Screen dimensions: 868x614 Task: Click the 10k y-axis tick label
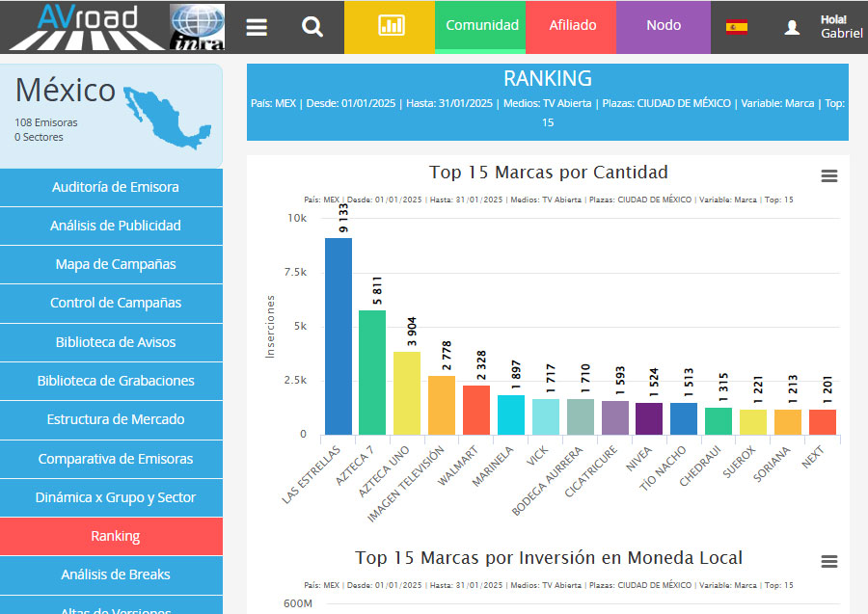pyautogui.click(x=297, y=218)
